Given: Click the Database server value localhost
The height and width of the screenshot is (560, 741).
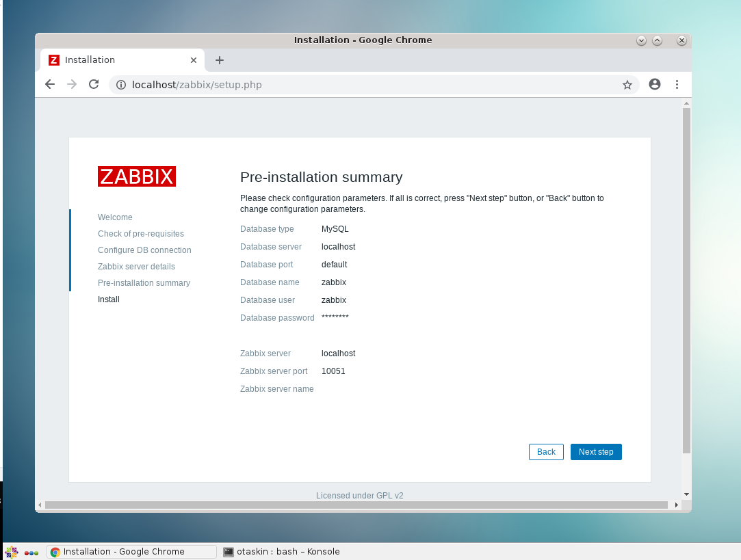Looking at the screenshot, I should (339, 247).
